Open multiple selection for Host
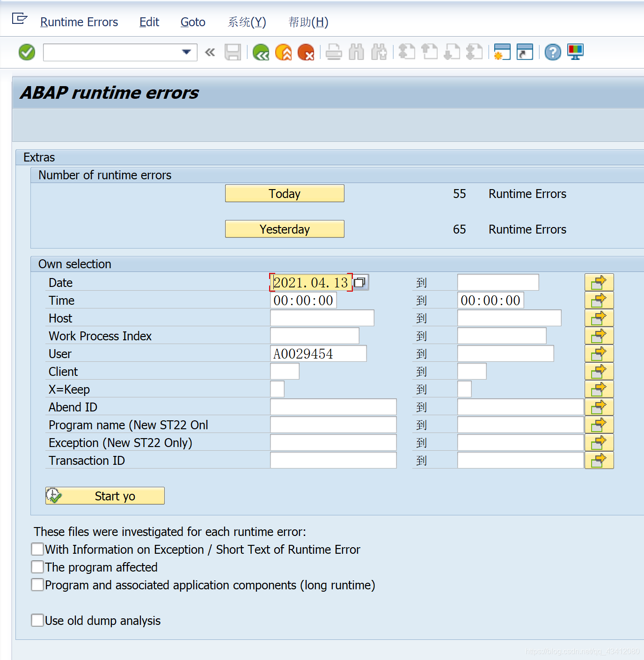 599,318
